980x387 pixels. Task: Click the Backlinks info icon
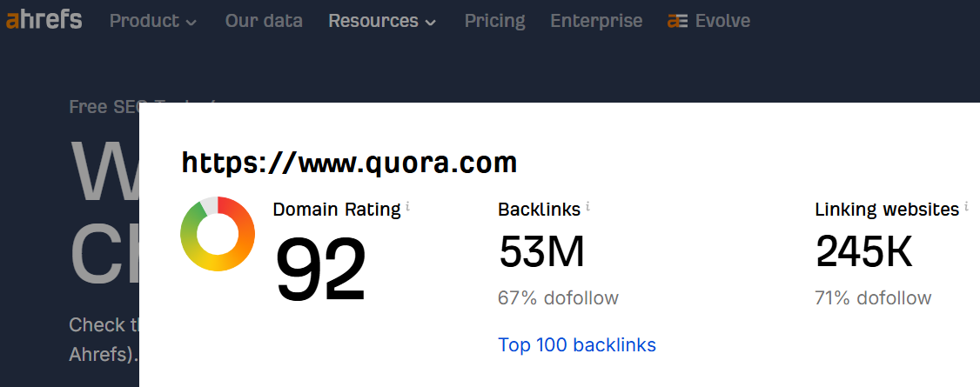pos(587,207)
